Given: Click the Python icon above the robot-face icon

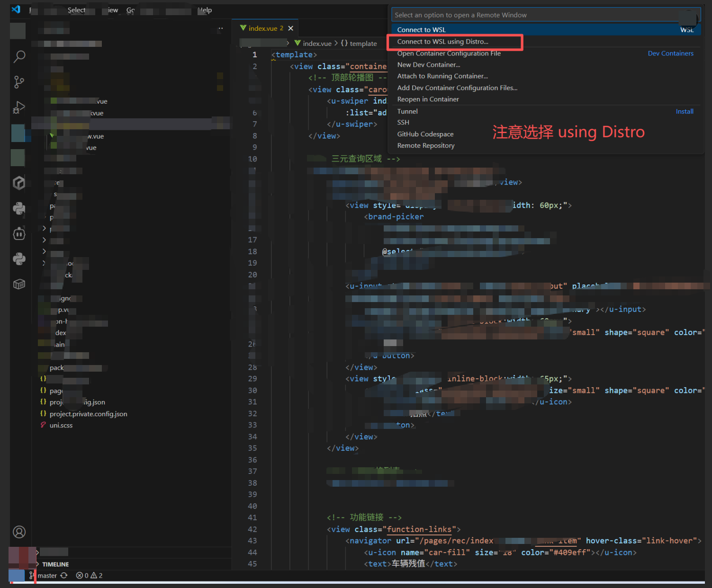Looking at the screenshot, I should pos(19,208).
